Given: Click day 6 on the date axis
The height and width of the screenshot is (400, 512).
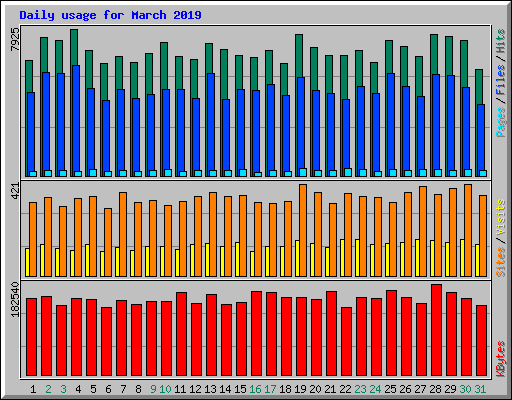Looking at the screenshot, I should pyautogui.click(x=108, y=389).
